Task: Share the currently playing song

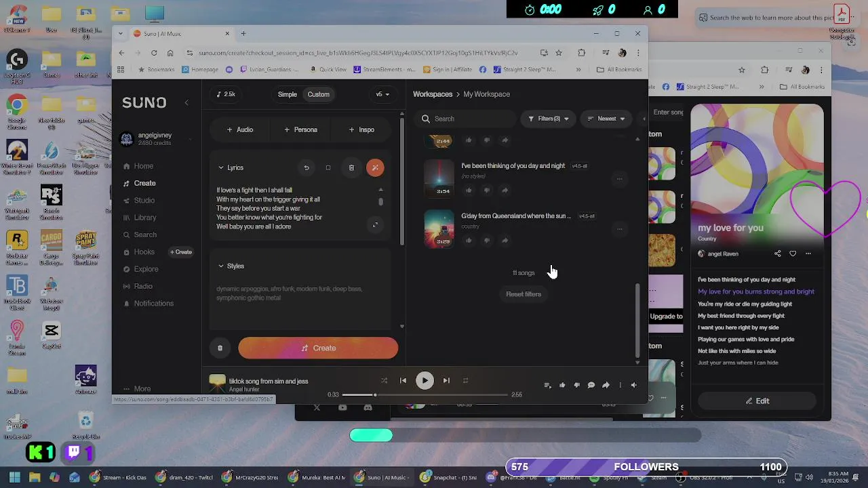Action: [606, 385]
